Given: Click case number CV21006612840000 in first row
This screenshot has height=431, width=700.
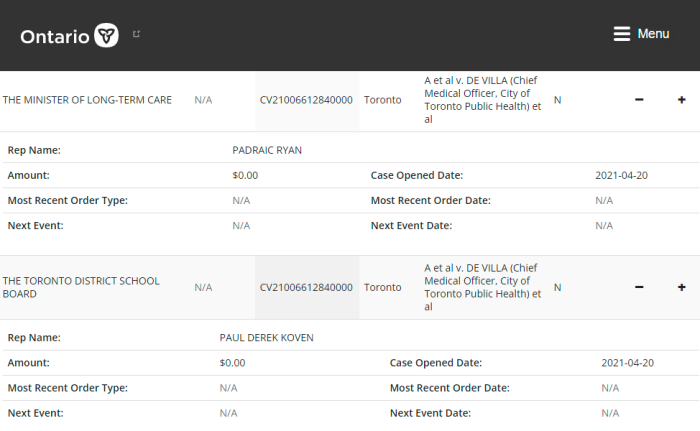Looking at the screenshot, I should coord(306,100).
